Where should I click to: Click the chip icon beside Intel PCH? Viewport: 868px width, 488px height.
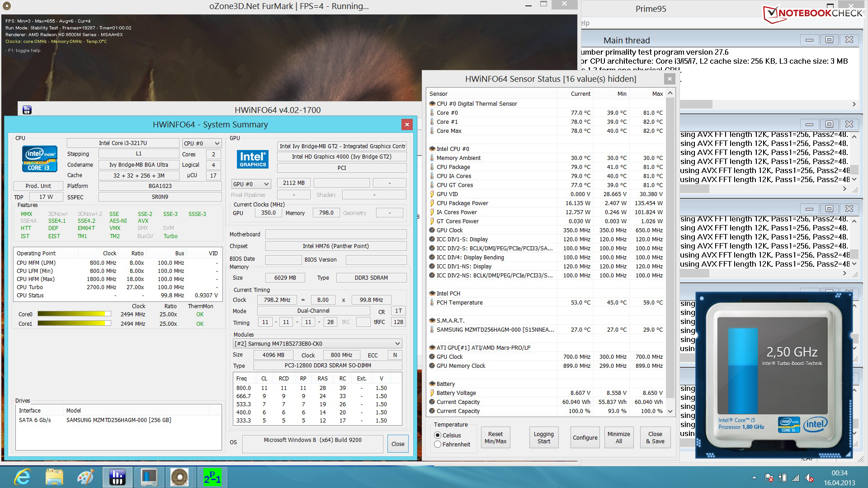click(x=432, y=293)
